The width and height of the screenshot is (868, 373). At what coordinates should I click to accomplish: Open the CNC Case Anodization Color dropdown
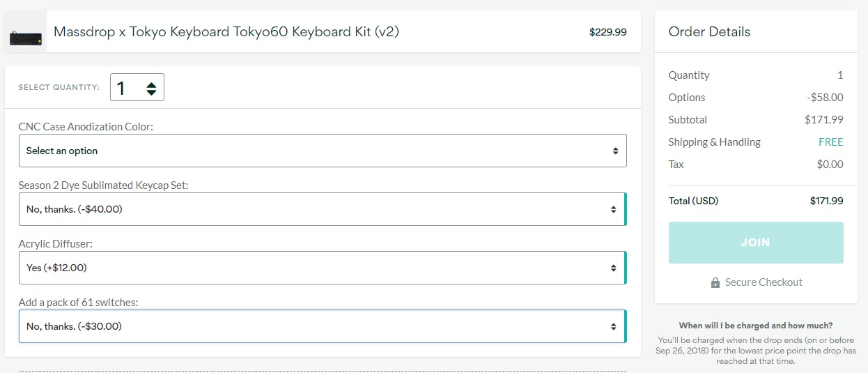(323, 151)
